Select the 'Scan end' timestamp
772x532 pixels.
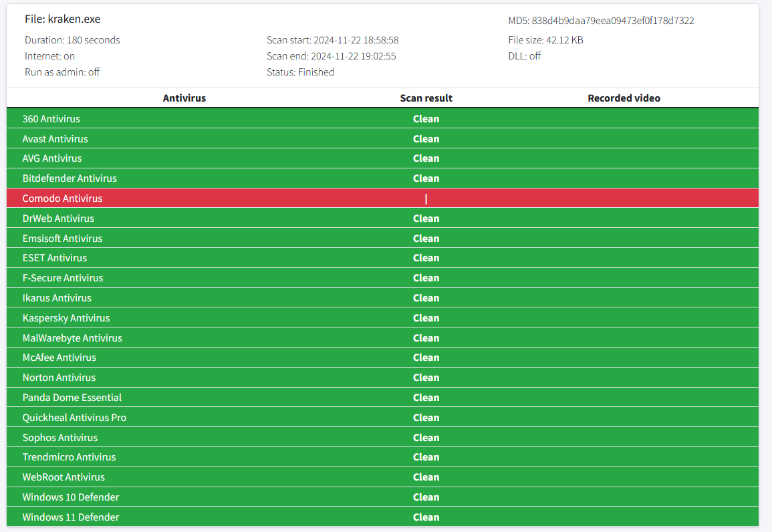(x=353, y=56)
